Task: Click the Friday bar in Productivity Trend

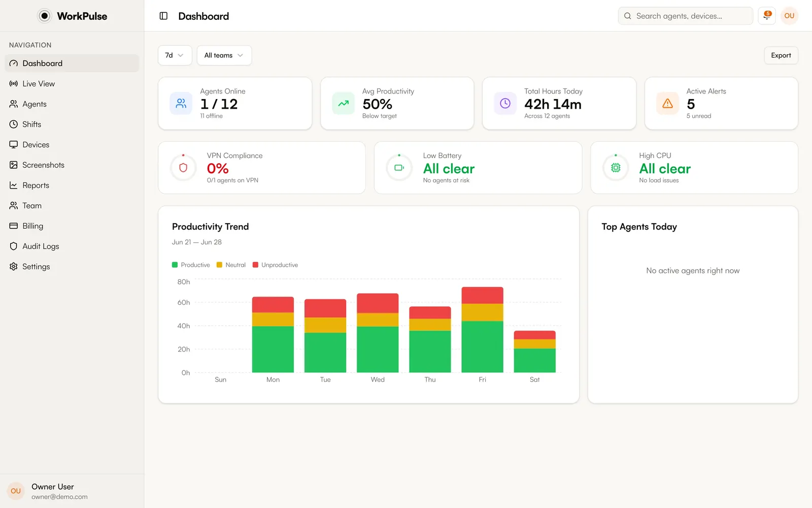Action: (x=482, y=330)
